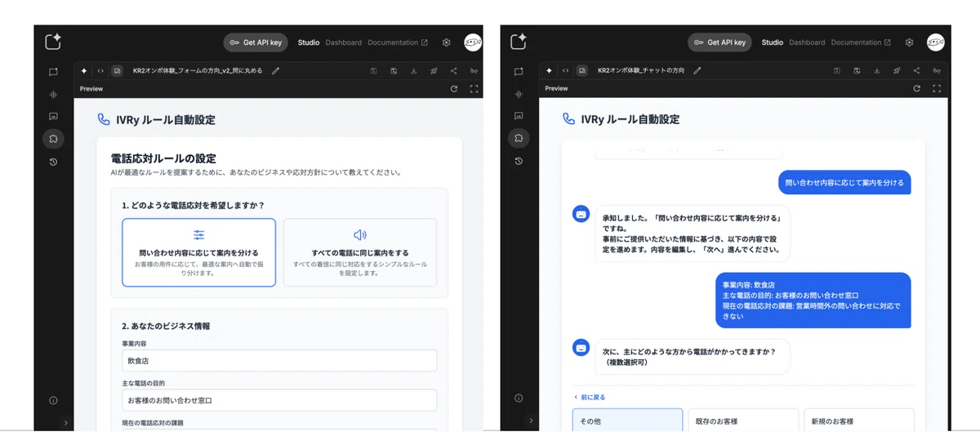Click Get API key in left window

click(256, 42)
